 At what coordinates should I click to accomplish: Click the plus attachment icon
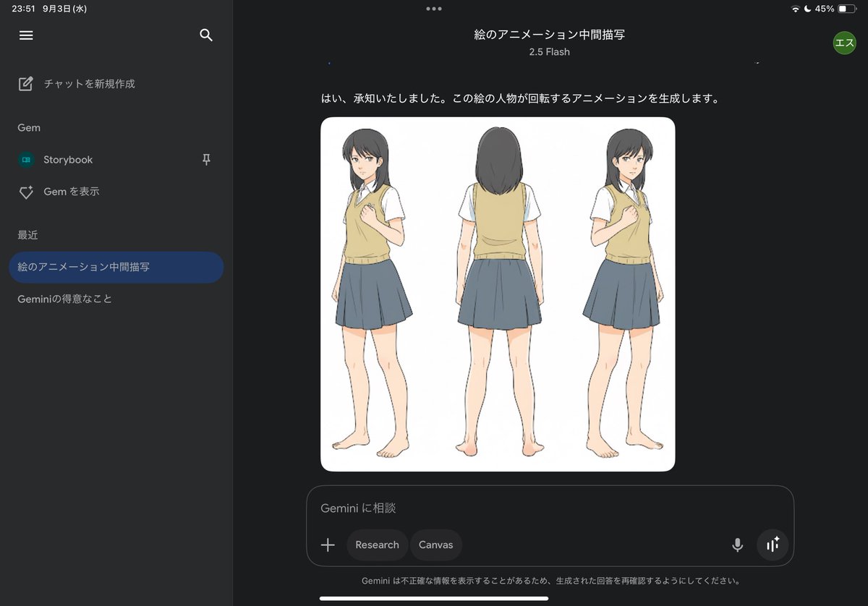point(328,545)
